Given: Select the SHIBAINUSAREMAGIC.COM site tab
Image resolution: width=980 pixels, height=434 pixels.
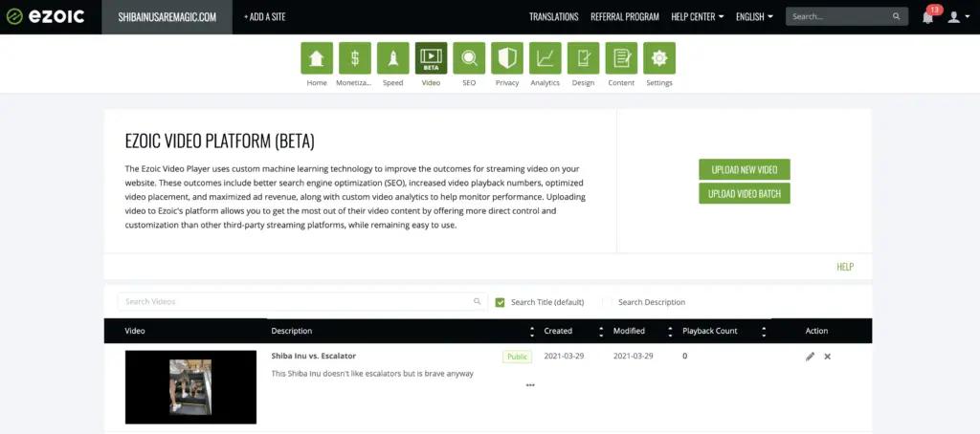Looking at the screenshot, I should (167, 17).
